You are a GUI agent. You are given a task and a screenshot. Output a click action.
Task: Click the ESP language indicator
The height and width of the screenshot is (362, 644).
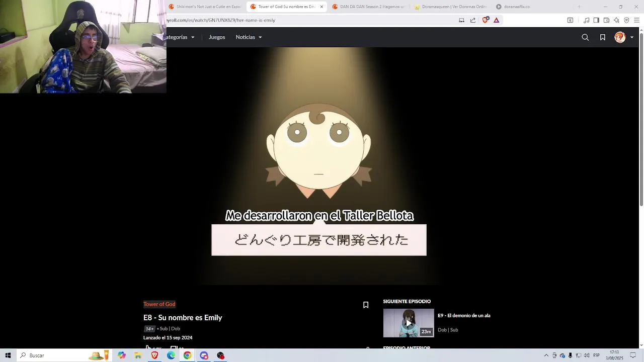pos(596,355)
